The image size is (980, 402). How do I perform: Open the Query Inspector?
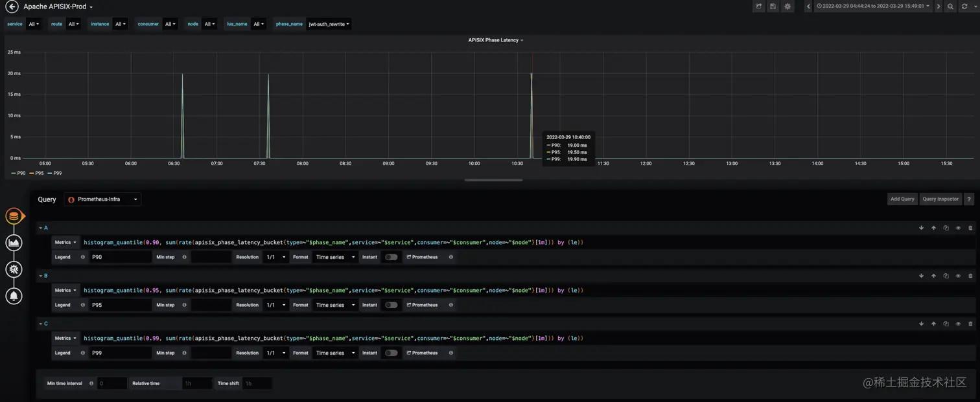click(x=940, y=199)
